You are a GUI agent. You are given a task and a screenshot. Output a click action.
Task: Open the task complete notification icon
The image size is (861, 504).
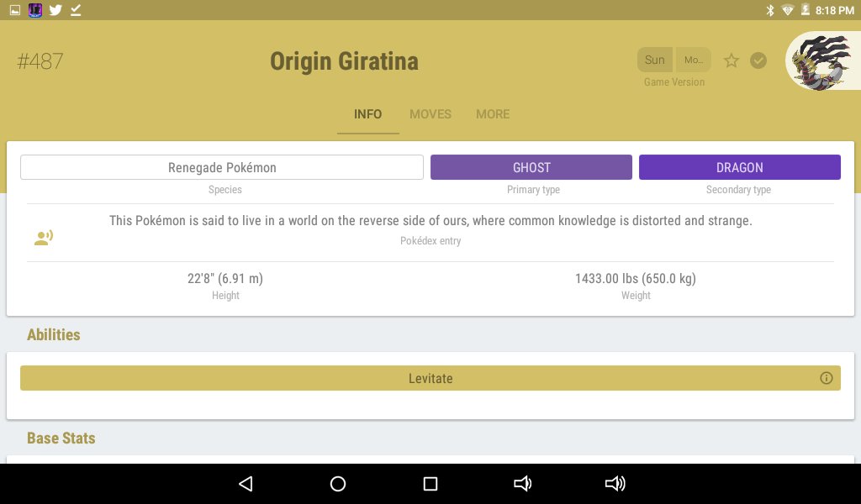point(76,10)
